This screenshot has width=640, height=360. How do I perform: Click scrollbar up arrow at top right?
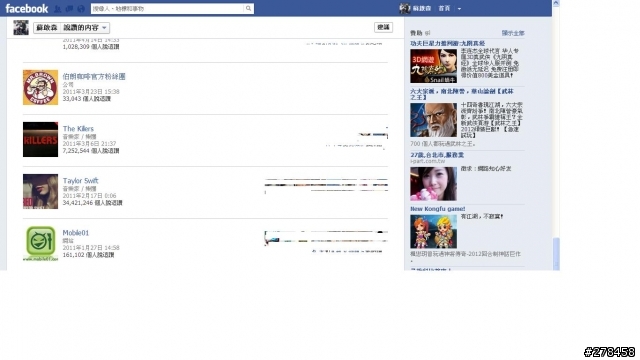pyautogui.click(x=556, y=3)
